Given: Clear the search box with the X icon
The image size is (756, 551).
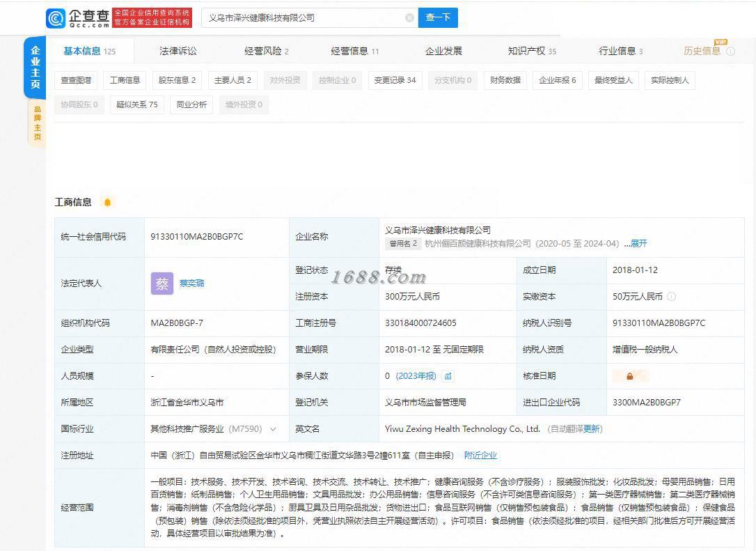Looking at the screenshot, I should coord(409,18).
